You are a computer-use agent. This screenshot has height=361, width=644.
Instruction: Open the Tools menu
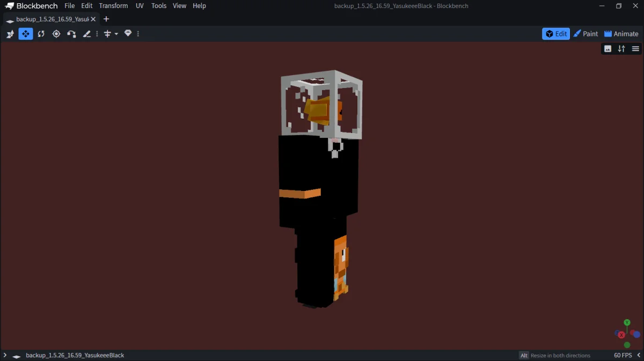(x=159, y=6)
